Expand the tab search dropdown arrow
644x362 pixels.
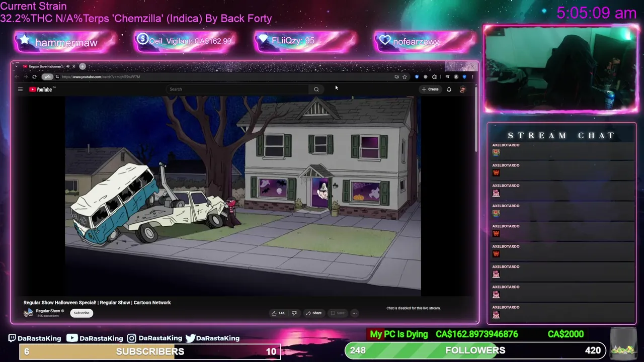(x=17, y=66)
